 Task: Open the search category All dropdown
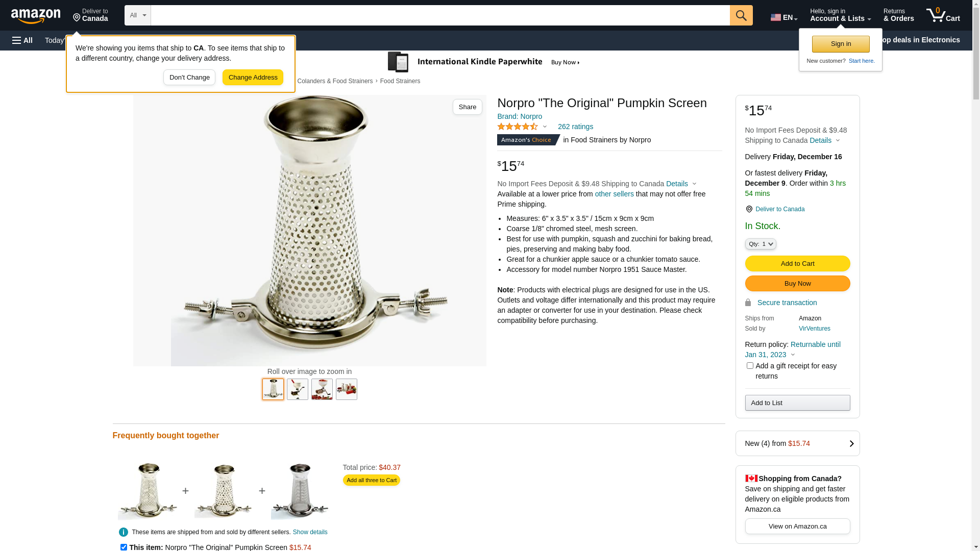[x=138, y=15]
